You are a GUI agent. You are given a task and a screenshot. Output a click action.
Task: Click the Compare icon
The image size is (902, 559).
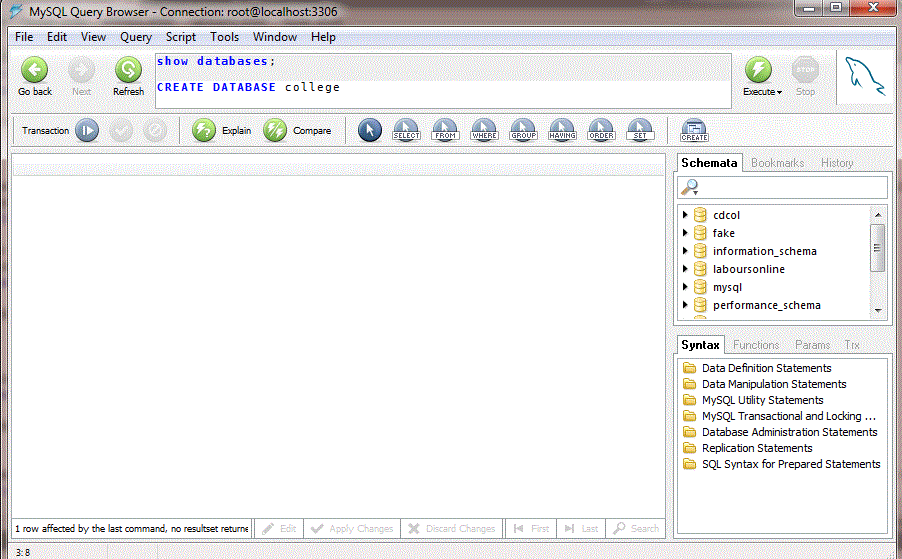click(x=275, y=131)
